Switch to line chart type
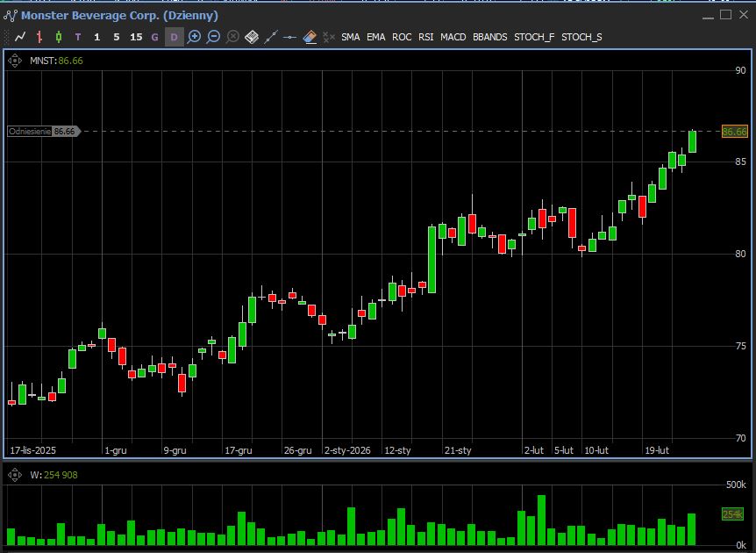Screen dimensions: 756x553 pos(19,37)
